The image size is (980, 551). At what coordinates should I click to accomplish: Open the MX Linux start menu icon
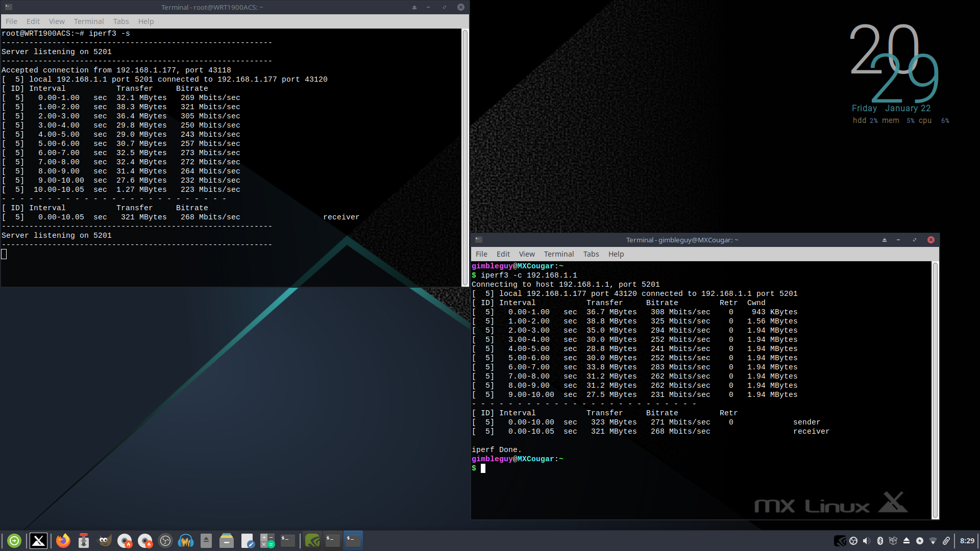click(x=38, y=541)
